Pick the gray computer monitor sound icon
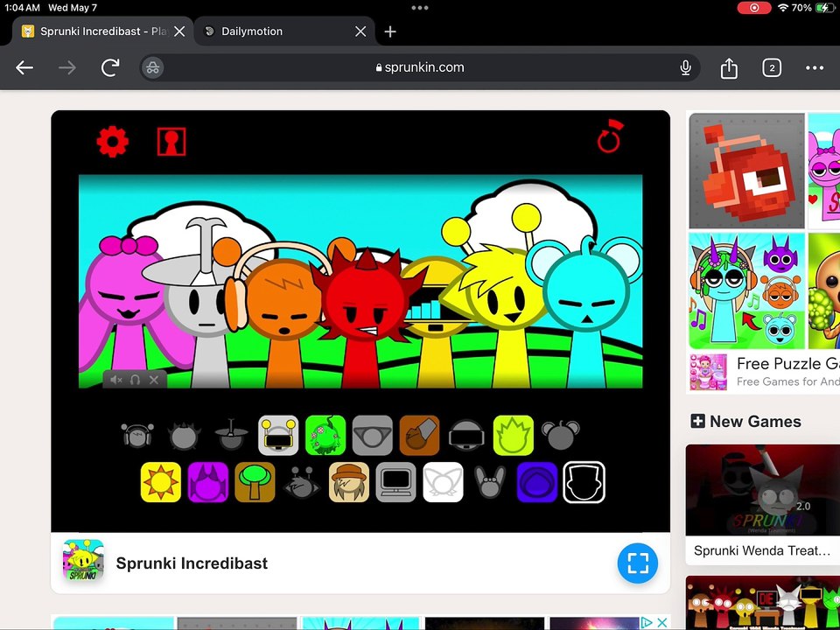This screenshot has height=630, width=840. (x=395, y=482)
